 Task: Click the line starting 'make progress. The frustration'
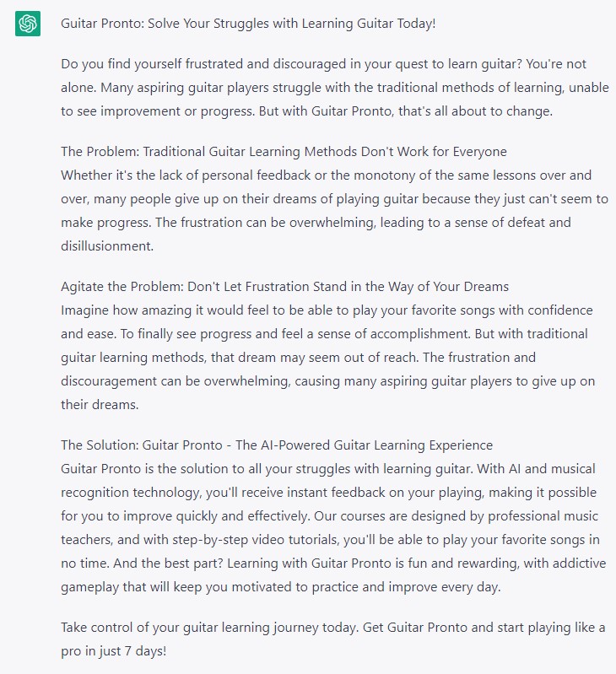coord(316,223)
